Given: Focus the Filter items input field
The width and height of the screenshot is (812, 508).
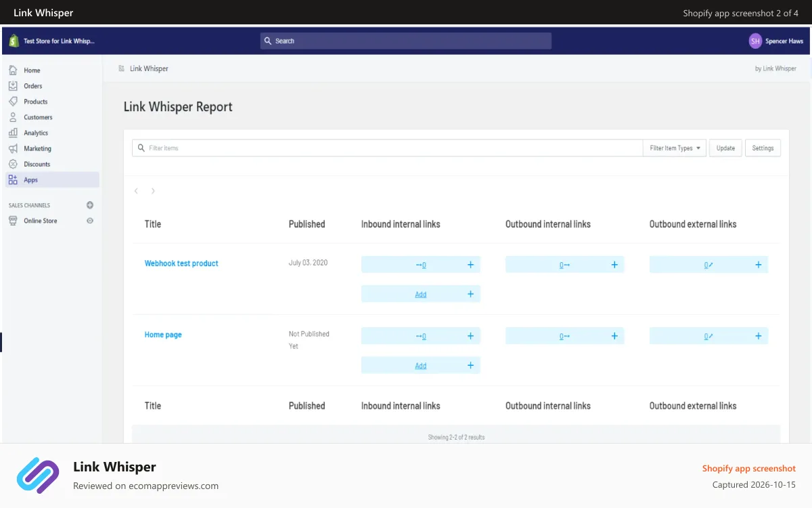Looking at the screenshot, I should [x=387, y=148].
